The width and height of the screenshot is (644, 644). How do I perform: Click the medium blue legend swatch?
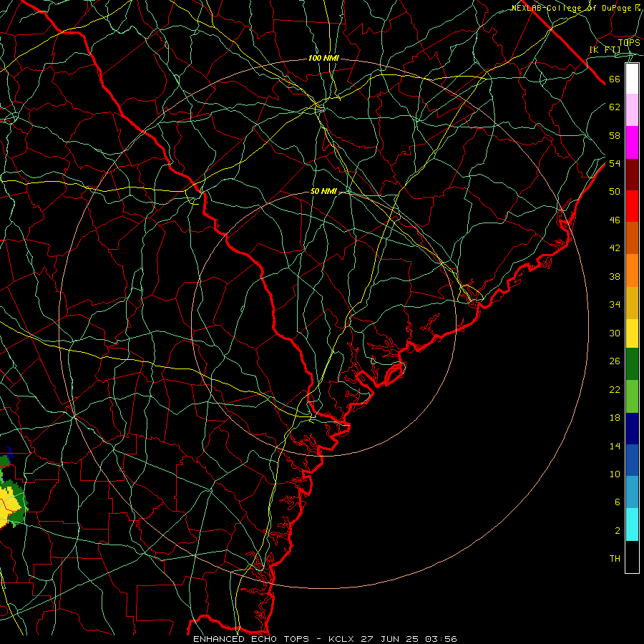pos(632,460)
